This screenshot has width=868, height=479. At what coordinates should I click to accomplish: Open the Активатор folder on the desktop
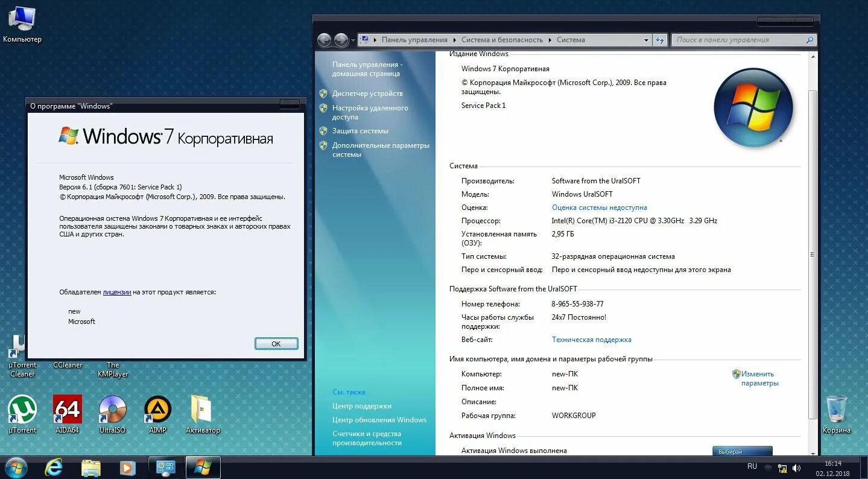pos(203,414)
